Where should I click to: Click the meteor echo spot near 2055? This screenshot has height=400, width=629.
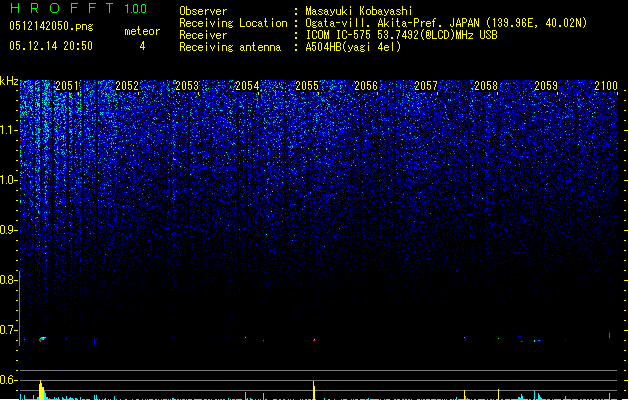point(314,340)
